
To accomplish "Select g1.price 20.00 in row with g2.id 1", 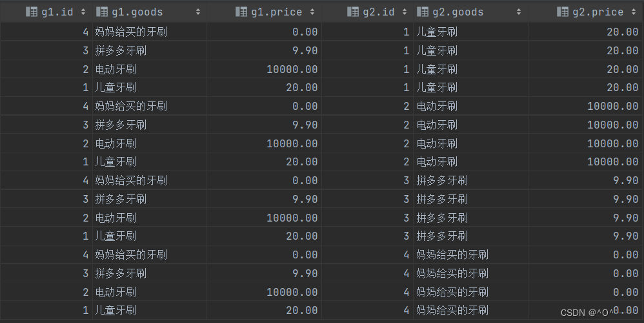I will (x=302, y=87).
